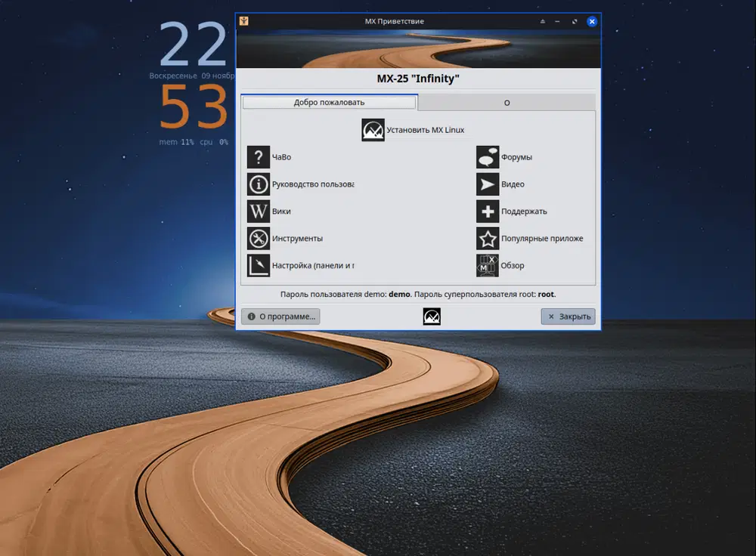The height and width of the screenshot is (556, 756).
Task: Click the Обзор tour icon
Action: point(488,265)
